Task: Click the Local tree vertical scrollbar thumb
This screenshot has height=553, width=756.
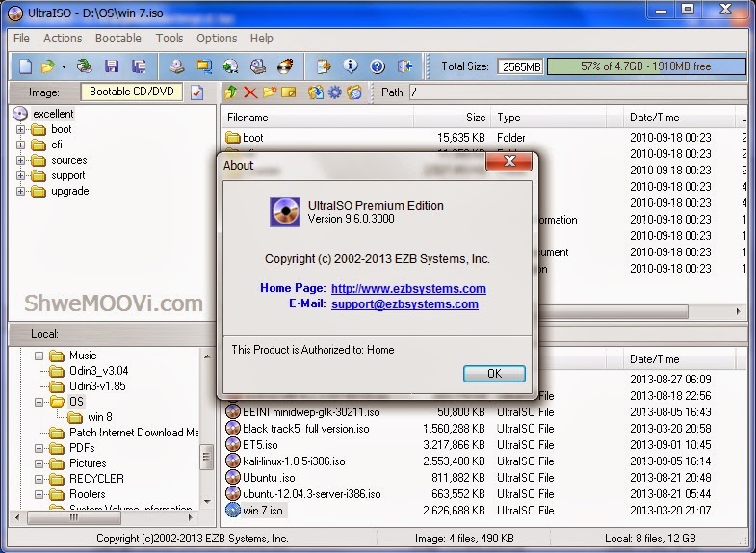Action: pyautogui.click(x=206, y=457)
